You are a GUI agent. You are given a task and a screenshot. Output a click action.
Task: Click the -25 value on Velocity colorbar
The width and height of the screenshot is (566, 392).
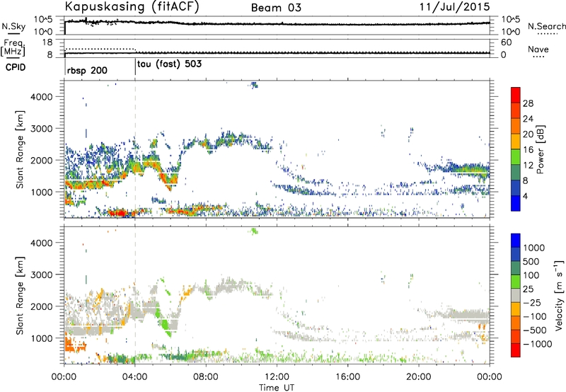(x=532, y=302)
